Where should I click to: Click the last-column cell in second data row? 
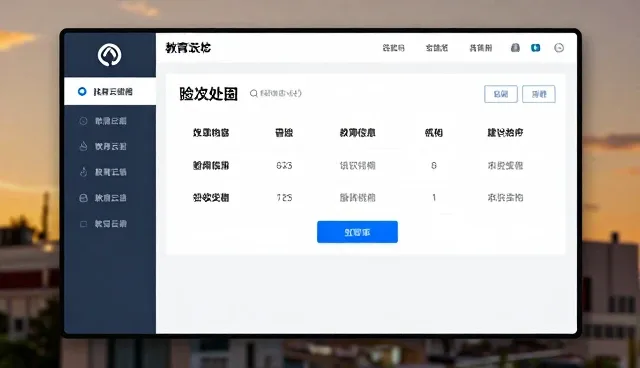coord(505,198)
